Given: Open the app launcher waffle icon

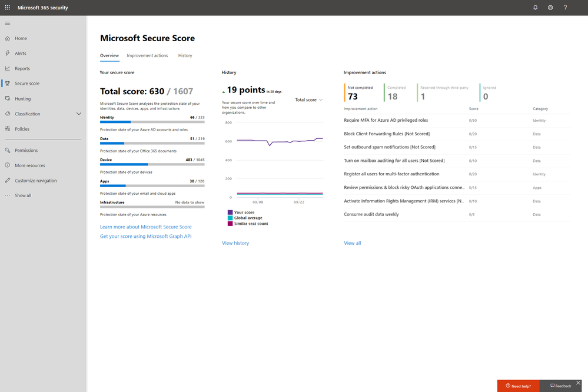Looking at the screenshot, I should click(7, 8).
